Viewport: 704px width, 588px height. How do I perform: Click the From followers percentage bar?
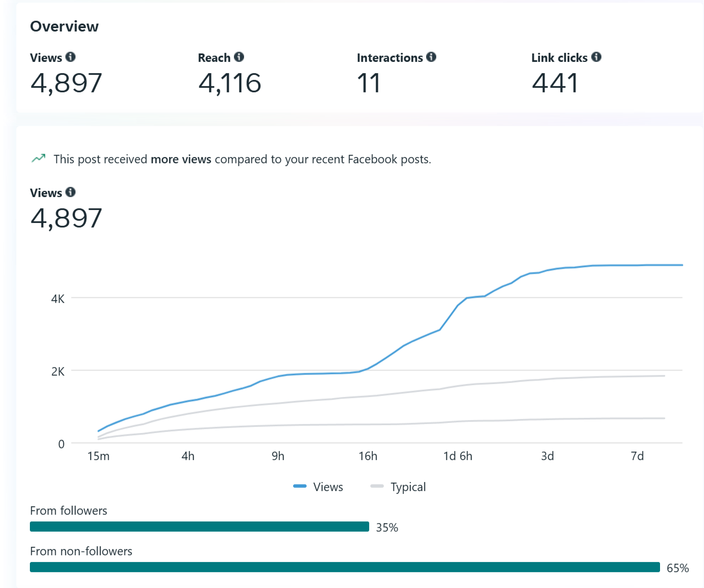[199, 527]
